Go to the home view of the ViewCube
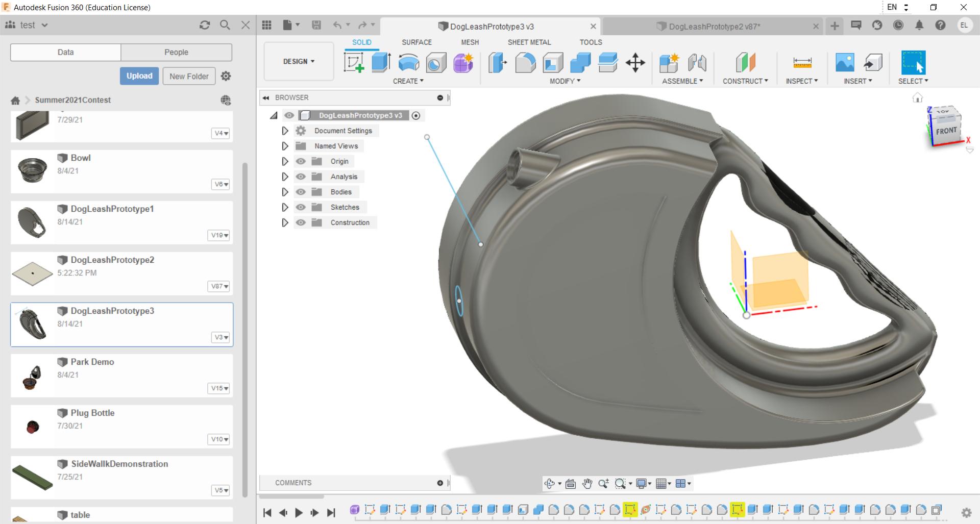Image resolution: width=980 pixels, height=524 pixels. tap(917, 97)
